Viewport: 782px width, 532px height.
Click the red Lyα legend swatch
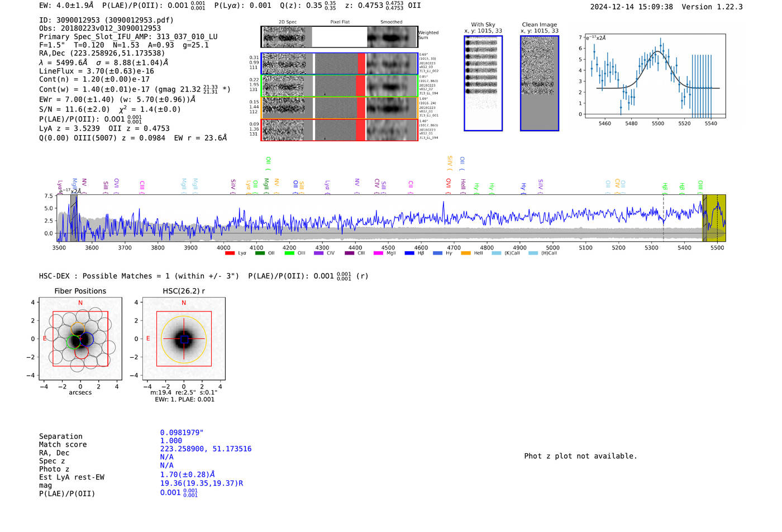[230, 253]
